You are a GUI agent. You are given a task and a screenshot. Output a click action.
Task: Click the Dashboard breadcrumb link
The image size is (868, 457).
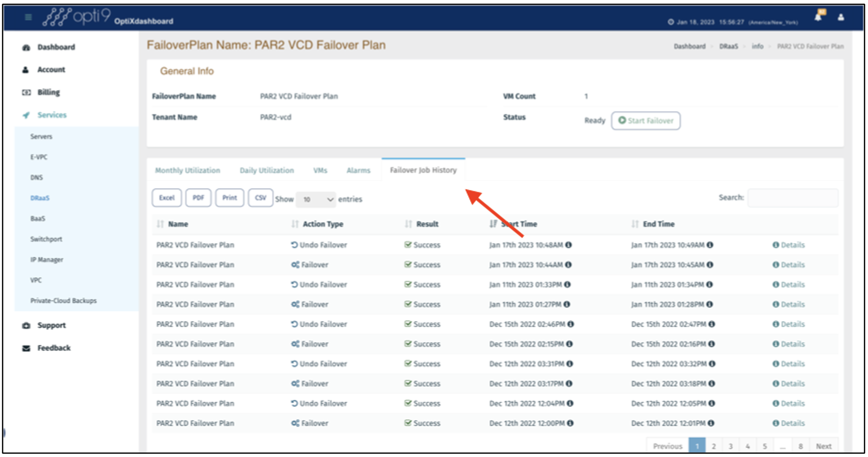tap(689, 46)
